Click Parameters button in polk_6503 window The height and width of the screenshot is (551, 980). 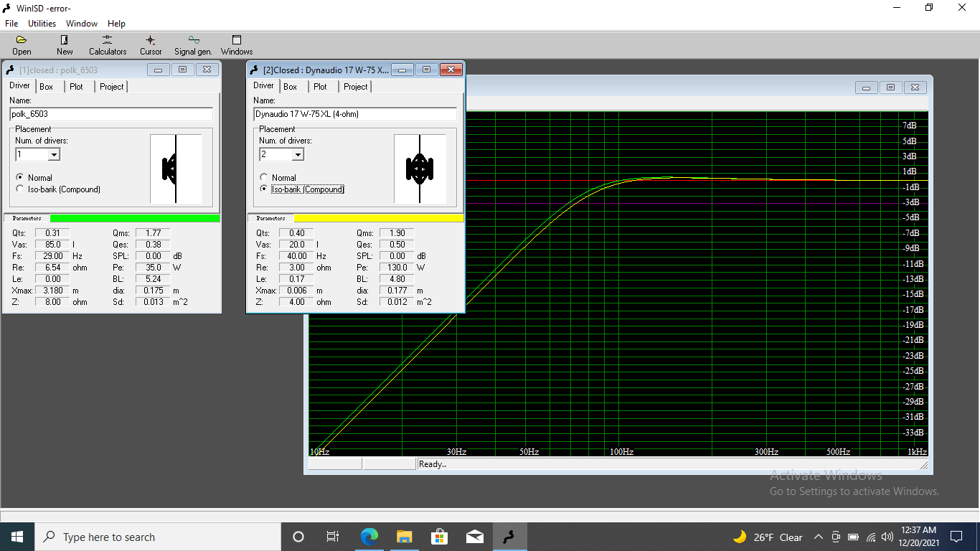point(27,218)
